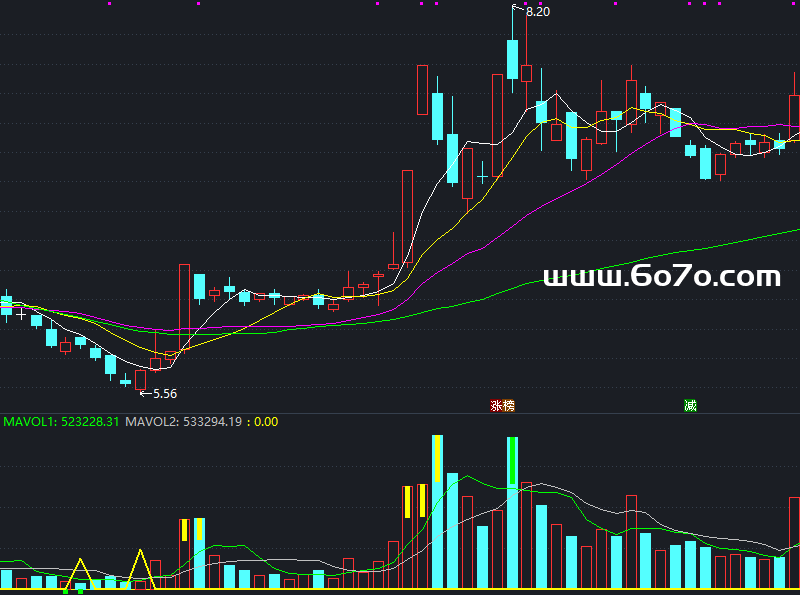The width and height of the screenshot is (800, 595).
Task: Click the cyan candlestick below the 8.20 high
Action: [x=512, y=59]
